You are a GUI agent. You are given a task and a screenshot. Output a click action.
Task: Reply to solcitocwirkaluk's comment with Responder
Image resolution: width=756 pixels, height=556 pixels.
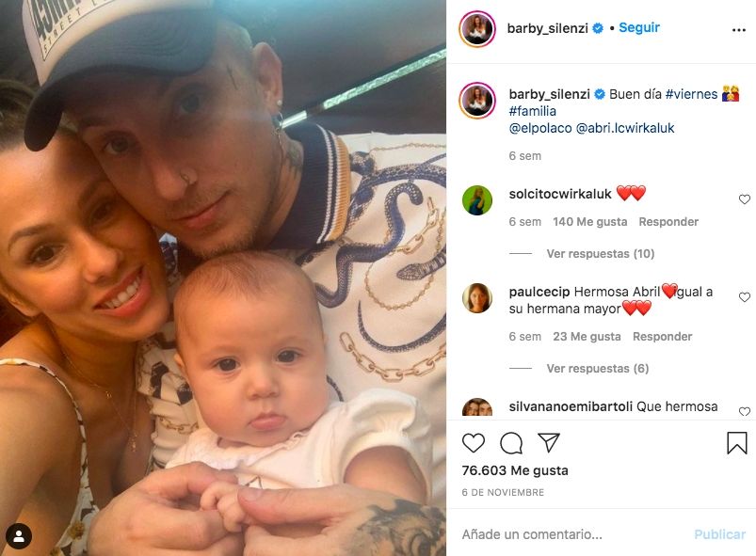668,222
